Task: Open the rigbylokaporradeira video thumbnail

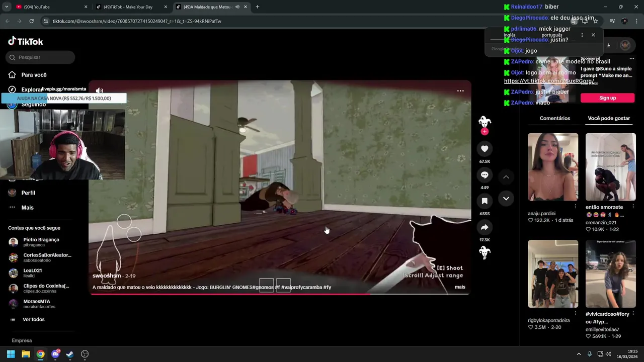Action: click(553, 274)
